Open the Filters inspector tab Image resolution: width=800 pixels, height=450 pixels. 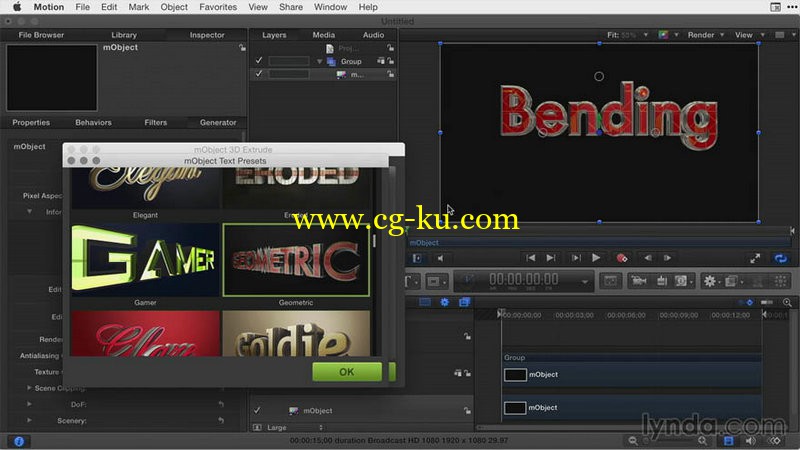click(x=156, y=122)
